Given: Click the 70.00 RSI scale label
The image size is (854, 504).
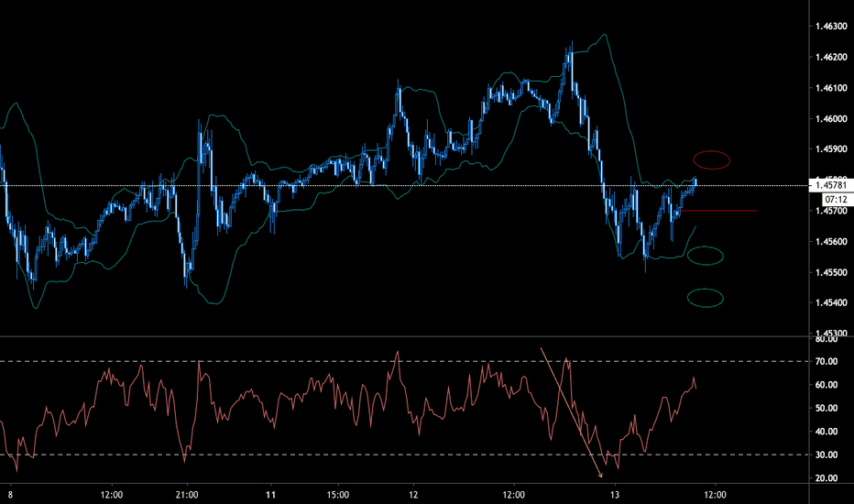Looking at the screenshot, I should click(x=827, y=361).
